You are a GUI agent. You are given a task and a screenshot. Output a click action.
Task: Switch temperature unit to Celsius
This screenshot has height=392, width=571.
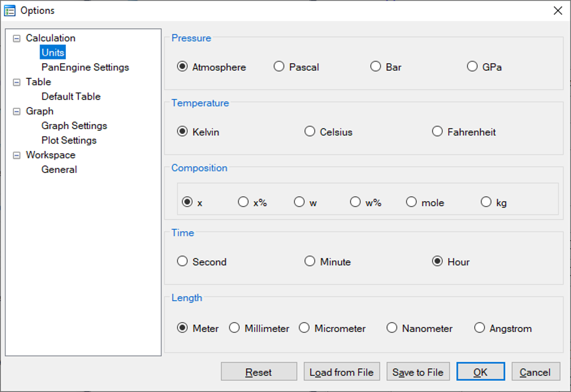coord(310,132)
